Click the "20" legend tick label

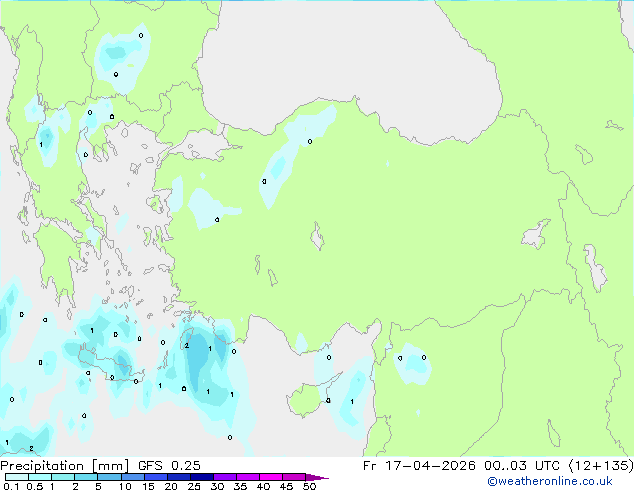coord(171,486)
